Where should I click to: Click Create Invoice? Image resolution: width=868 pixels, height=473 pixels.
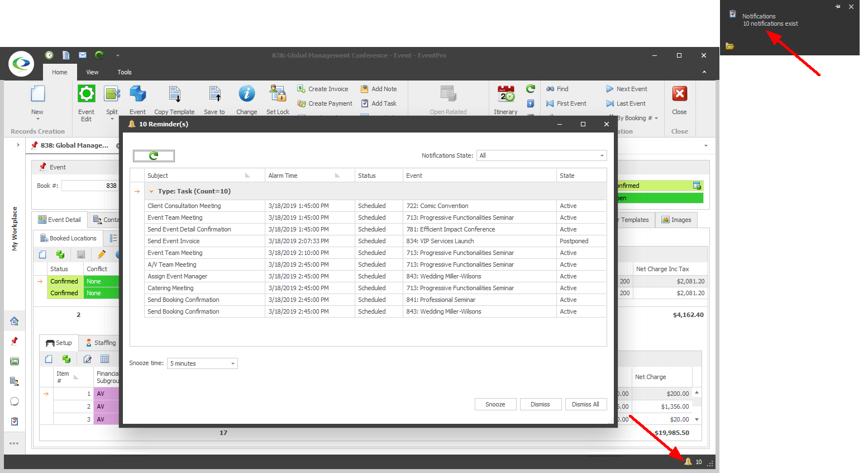click(x=323, y=89)
